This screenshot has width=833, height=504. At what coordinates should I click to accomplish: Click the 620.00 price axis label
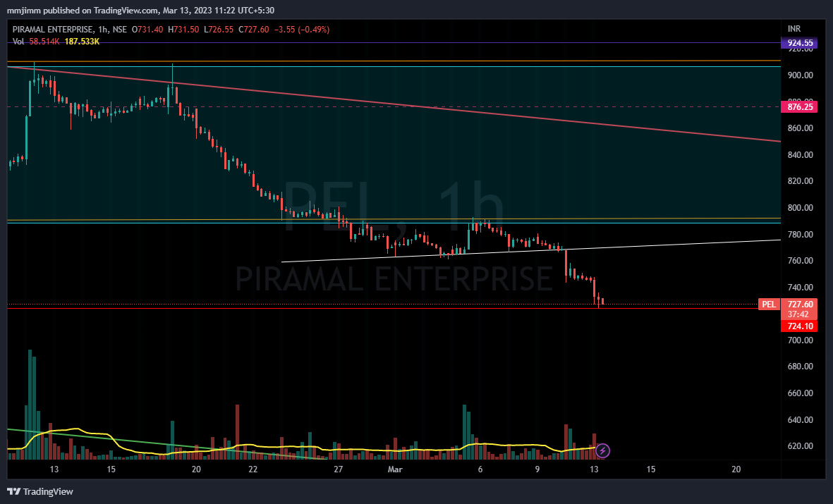800,446
